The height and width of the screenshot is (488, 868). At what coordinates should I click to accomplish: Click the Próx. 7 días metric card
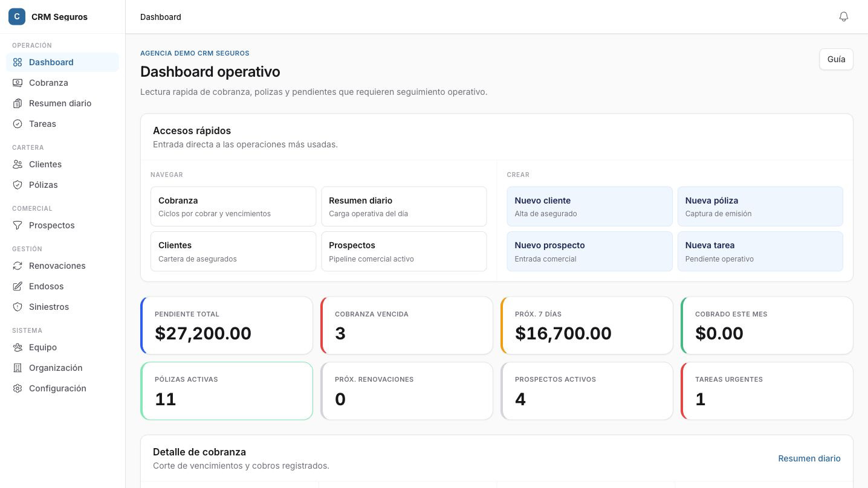coord(587,326)
